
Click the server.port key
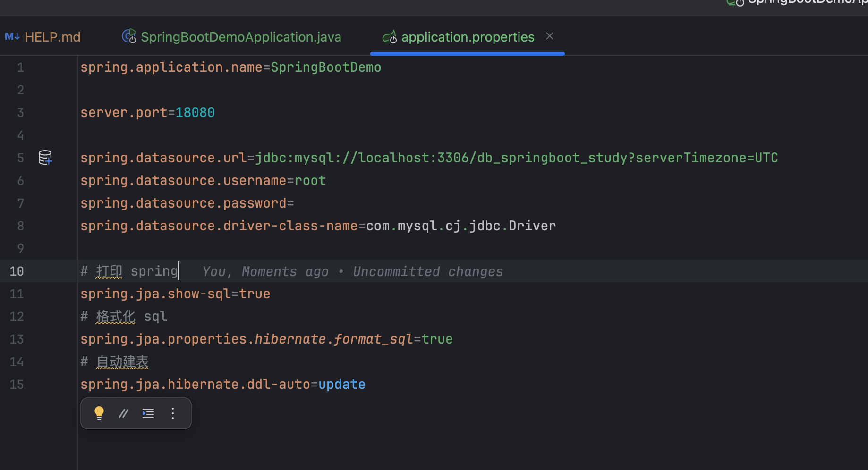point(124,113)
